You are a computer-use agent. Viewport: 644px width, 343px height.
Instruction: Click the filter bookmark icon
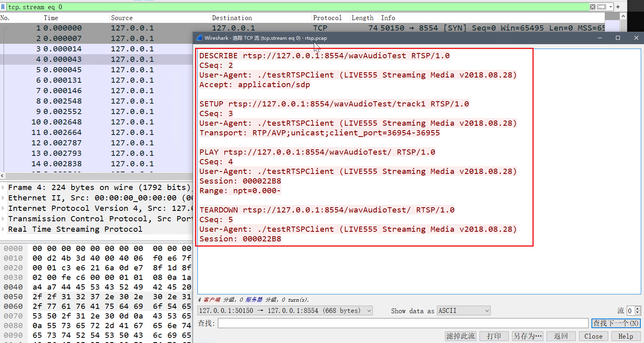3,7
